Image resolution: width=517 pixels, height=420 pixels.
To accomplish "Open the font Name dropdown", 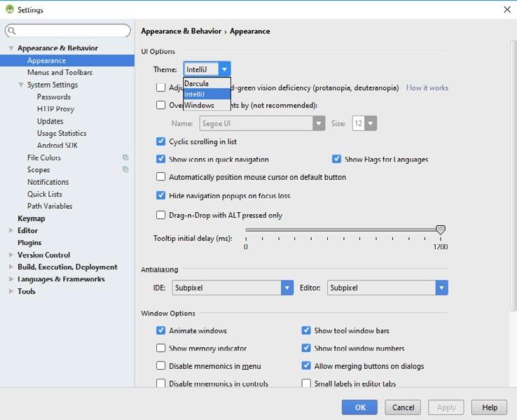I will coord(319,123).
